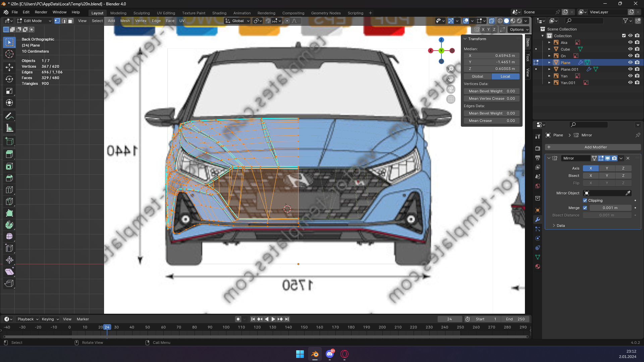Switch to the UV Editing workspace tab
Image resolution: width=644 pixels, height=362 pixels.
point(166,13)
